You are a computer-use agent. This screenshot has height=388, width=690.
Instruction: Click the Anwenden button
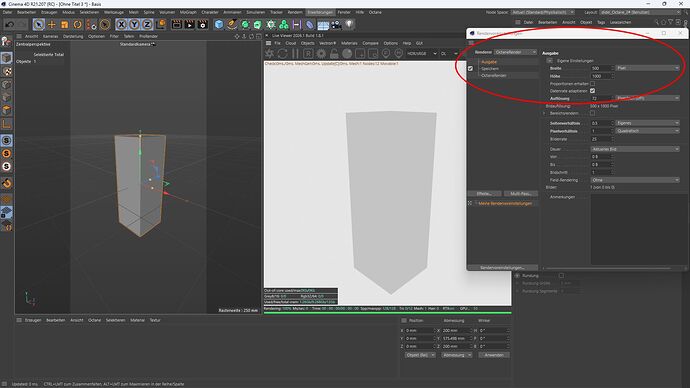click(494, 355)
